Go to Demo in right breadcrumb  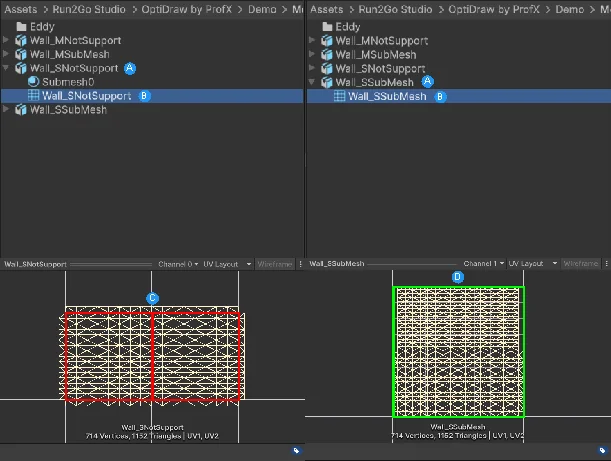point(569,9)
